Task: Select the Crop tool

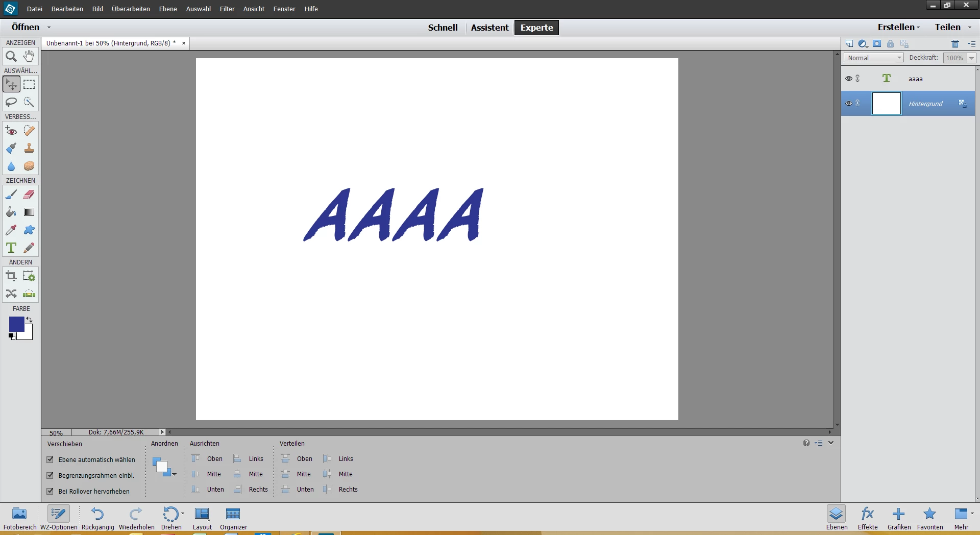Action: pos(11,276)
